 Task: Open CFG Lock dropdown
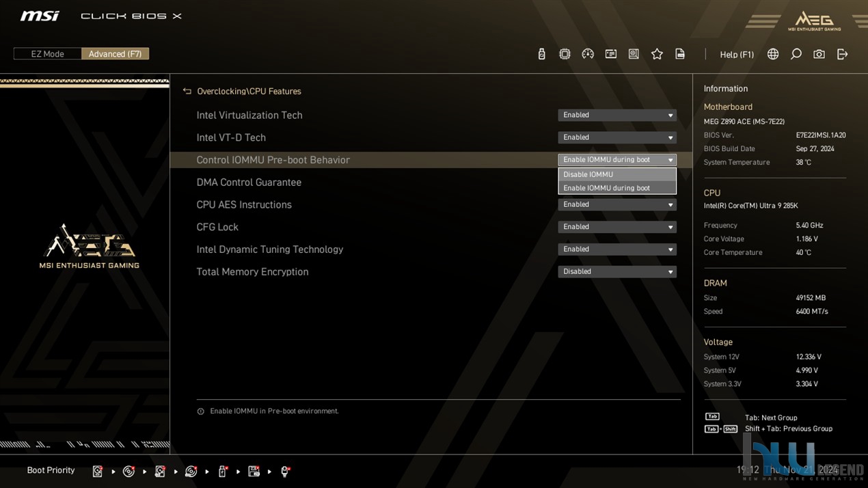tap(616, 227)
